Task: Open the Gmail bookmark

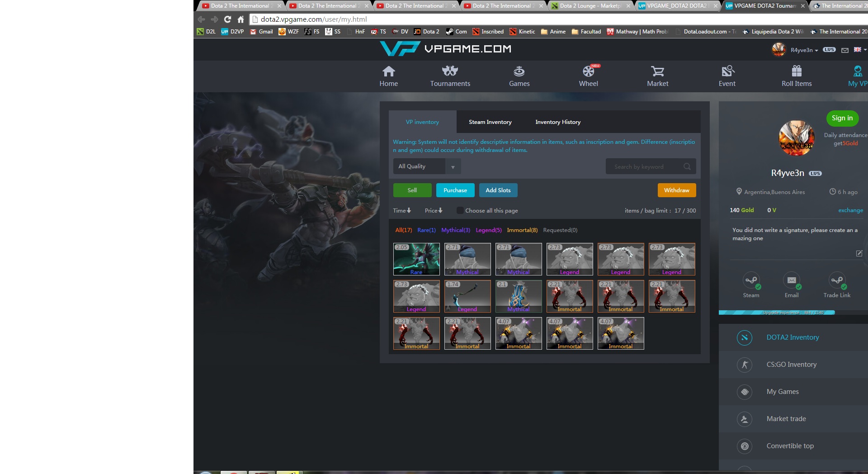Action: tap(261, 32)
